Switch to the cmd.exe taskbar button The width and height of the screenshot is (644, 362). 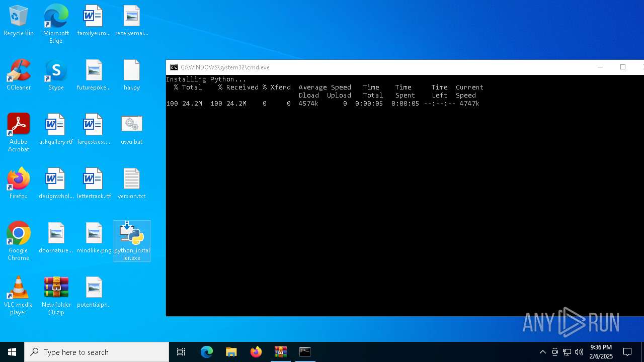pos(305,352)
